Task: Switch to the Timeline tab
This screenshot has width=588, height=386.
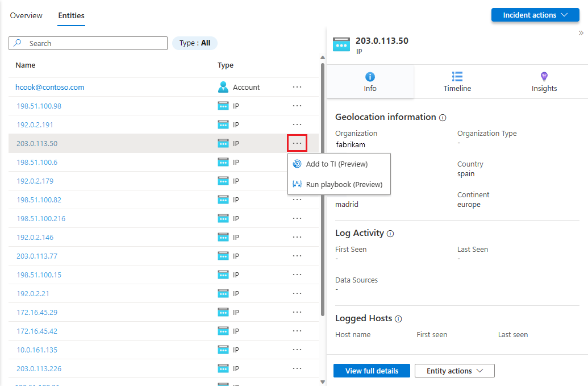Action: (x=457, y=82)
